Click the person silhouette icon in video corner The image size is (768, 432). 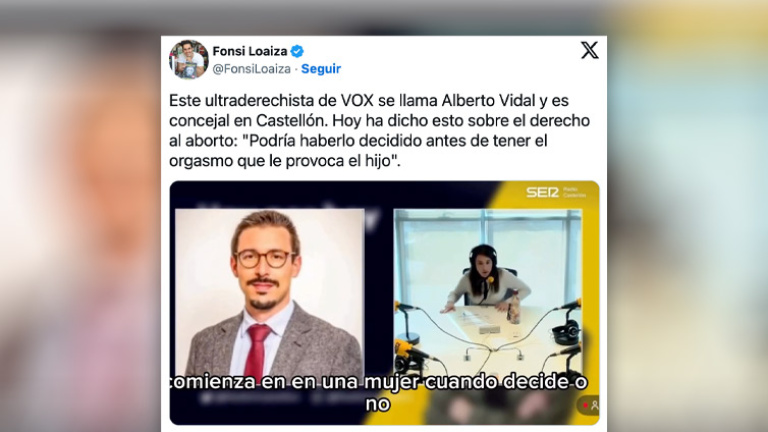(595, 406)
